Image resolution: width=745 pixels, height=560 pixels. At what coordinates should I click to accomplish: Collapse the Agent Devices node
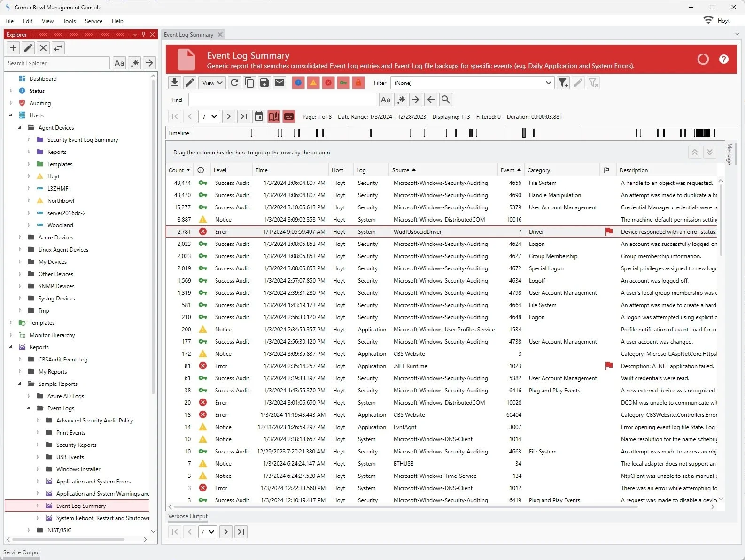coord(20,127)
